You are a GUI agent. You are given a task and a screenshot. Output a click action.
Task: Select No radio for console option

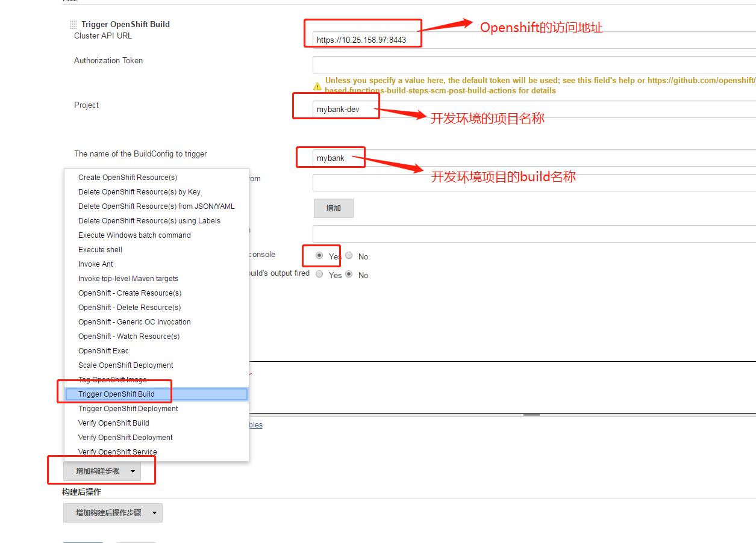tap(349, 255)
